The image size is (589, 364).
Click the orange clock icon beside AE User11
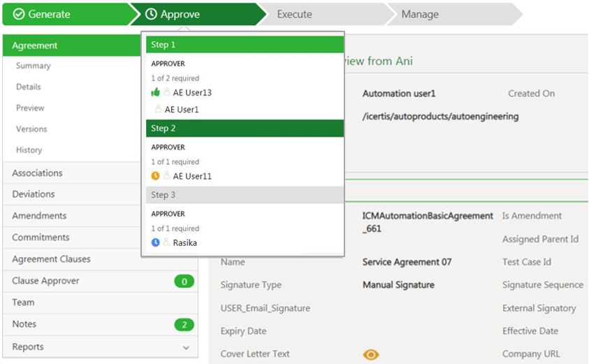(x=155, y=176)
